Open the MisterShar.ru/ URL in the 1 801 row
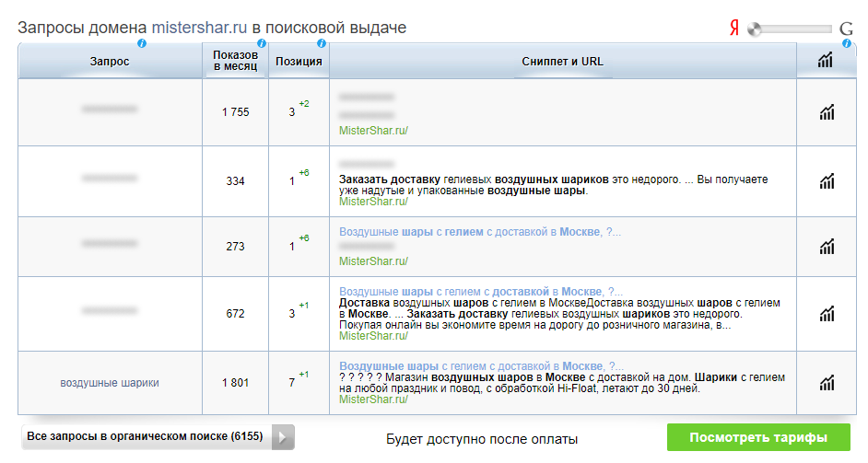 click(373, 399)
